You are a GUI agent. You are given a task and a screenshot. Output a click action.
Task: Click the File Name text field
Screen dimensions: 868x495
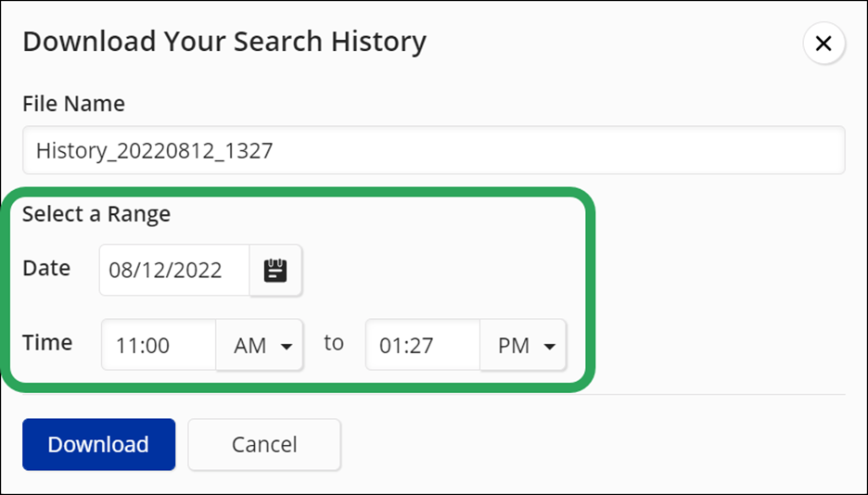coord(433,150)
